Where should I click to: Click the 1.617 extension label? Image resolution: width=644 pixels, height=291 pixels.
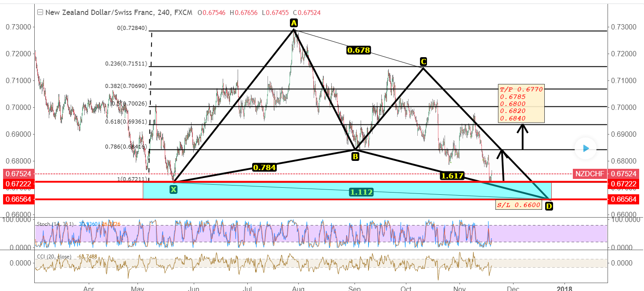tap(452, 175)
